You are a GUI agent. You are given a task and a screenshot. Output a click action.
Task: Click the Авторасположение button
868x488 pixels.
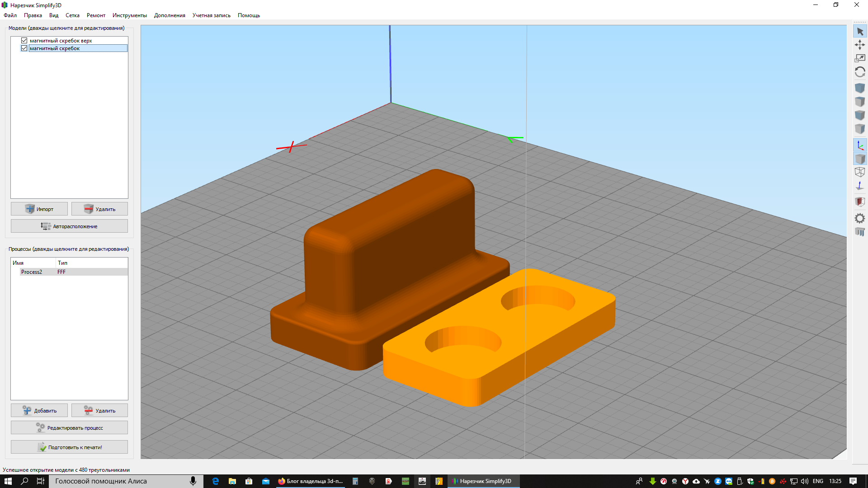point(69,226)
